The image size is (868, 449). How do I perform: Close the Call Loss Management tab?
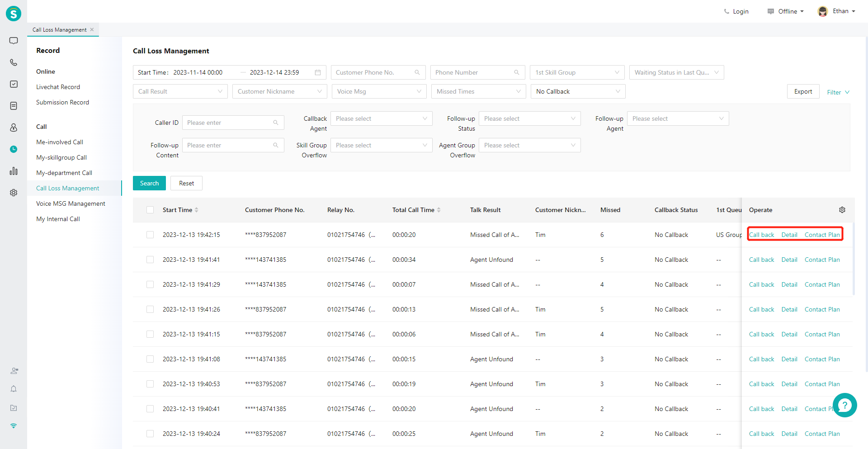[x=92, y=29]
